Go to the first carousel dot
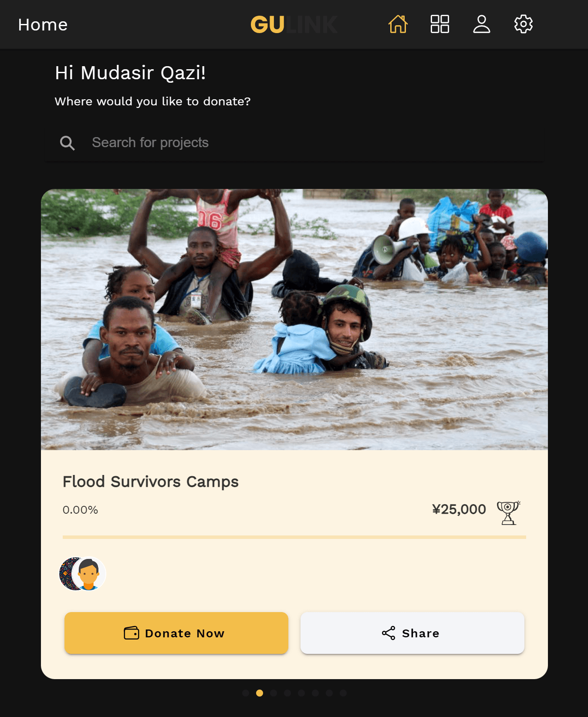 (x=246, y=693)
